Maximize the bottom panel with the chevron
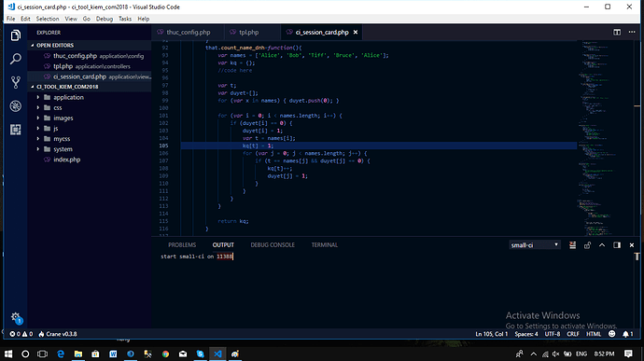 pos(602,245)
